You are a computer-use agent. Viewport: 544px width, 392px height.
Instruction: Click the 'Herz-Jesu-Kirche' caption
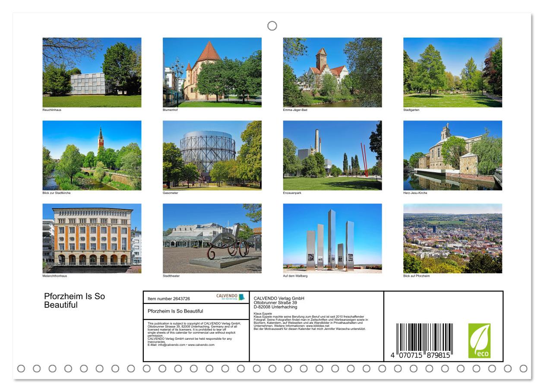415,193
